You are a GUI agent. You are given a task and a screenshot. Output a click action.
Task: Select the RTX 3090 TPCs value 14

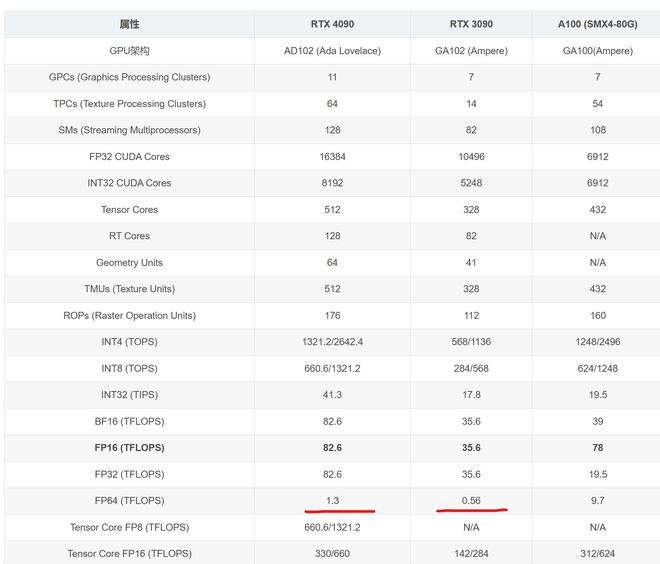[471, 104]
